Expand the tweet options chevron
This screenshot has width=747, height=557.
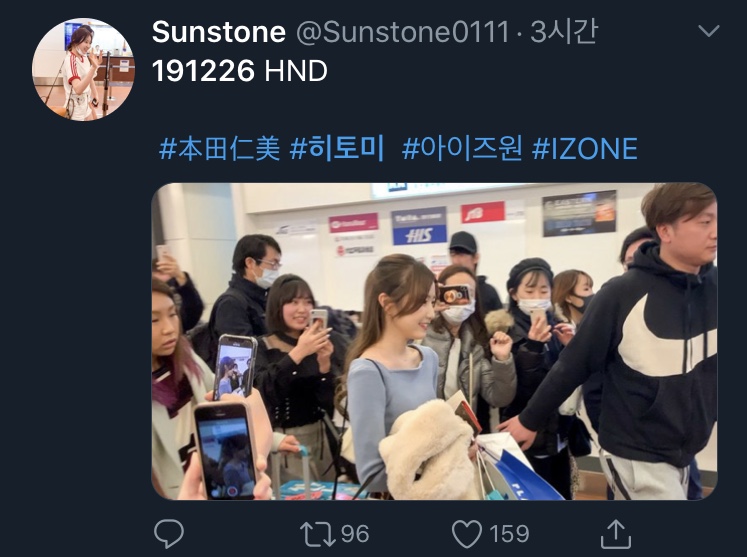pos(708,31)
